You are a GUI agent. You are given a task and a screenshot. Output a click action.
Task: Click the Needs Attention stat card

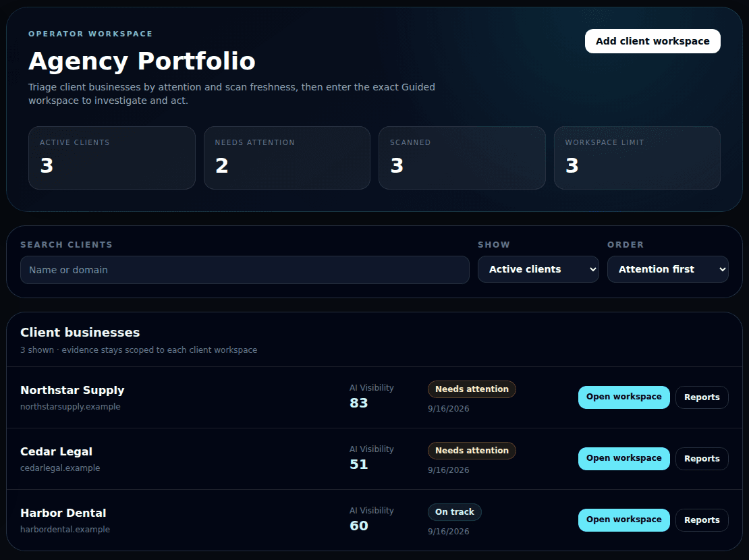[x=287, y=158]
